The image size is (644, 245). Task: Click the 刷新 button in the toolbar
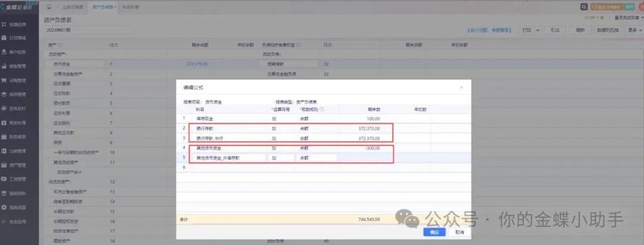coord(580,29)
